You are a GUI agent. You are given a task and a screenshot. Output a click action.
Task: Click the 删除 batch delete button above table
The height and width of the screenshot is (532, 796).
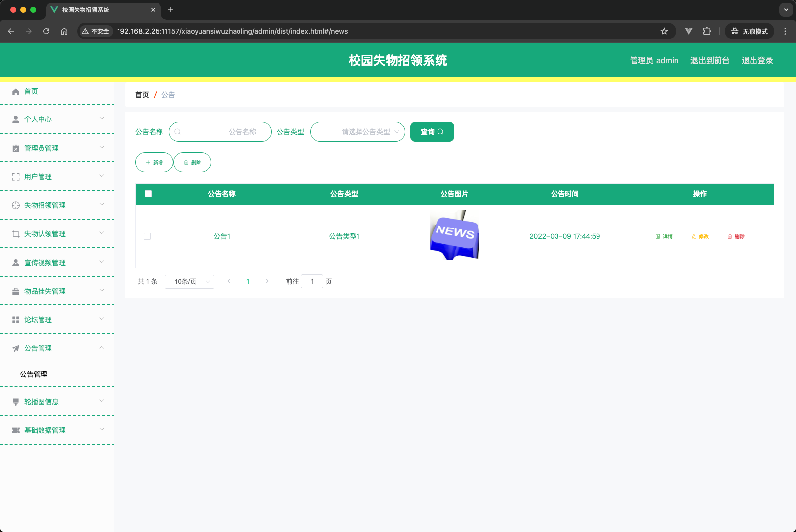pyautogui.click(x=192, y=162)
